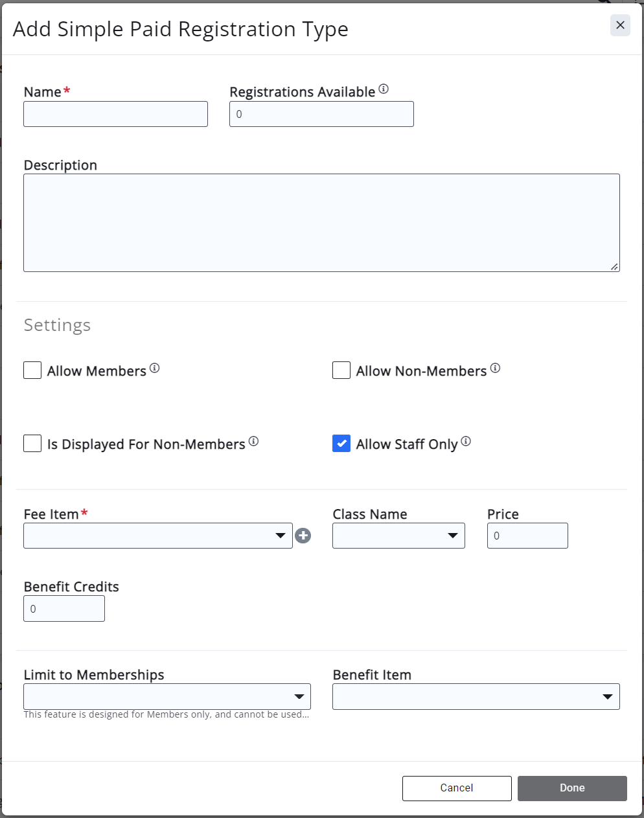
Task: Open Limit to Memberships dropdown
Action: coord(167,697)
